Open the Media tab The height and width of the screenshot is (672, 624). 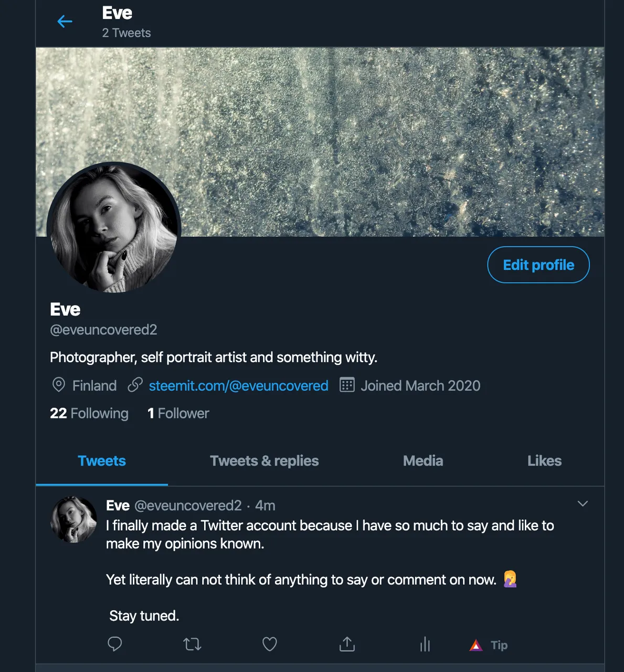click(x=423, y=460)
